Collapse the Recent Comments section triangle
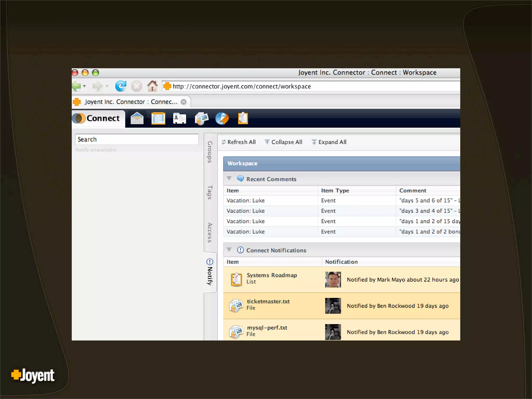The height and width of the screenshot is (399, 532). pyautogui.click(x=229, y=178)
